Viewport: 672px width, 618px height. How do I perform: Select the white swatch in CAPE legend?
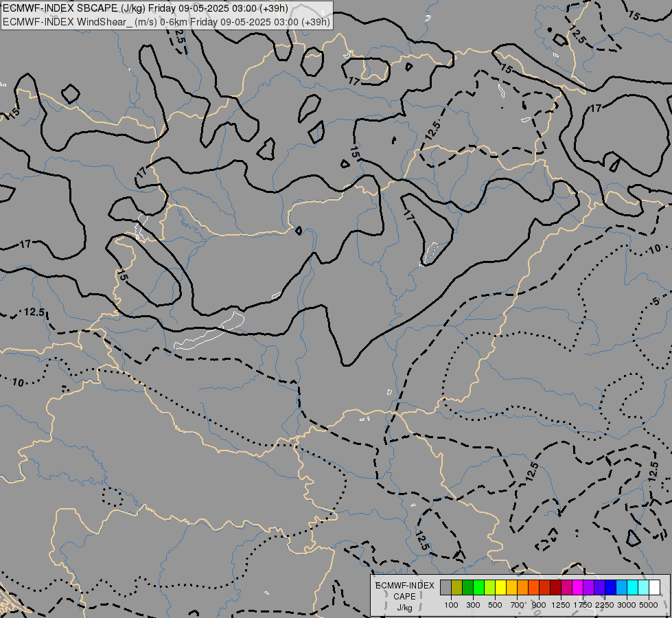coord(654,587)
